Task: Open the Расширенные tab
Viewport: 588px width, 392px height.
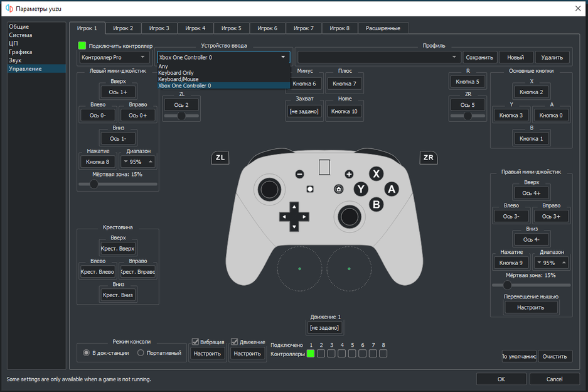Action: click(383, 28)
